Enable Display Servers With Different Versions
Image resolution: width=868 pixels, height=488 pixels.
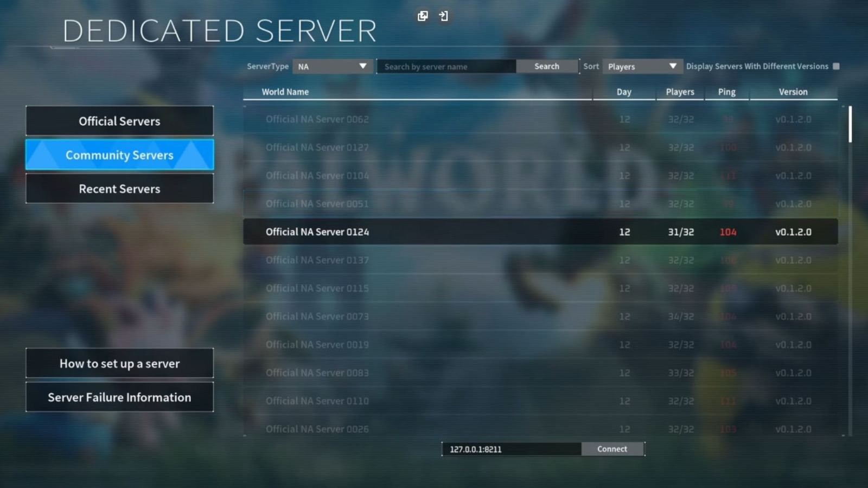837,66
